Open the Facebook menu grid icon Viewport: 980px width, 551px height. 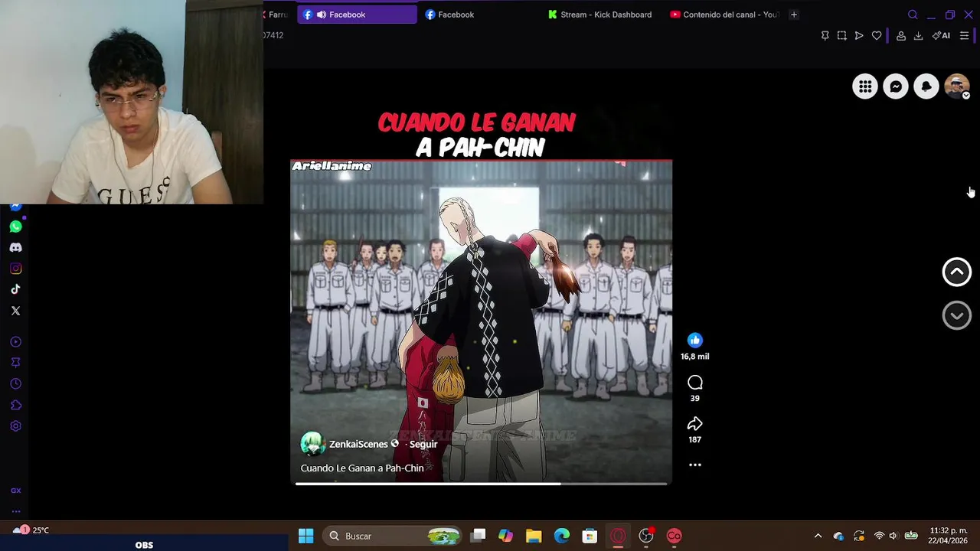coord(865,86)
